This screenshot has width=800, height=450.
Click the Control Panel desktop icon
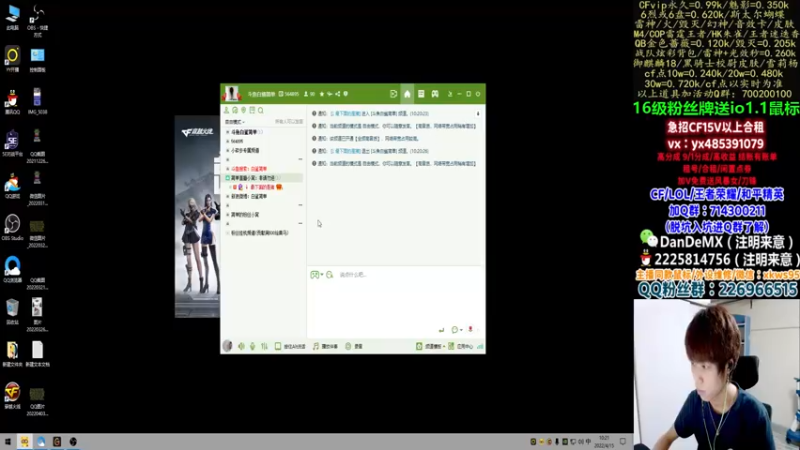(x=37, y=59)
